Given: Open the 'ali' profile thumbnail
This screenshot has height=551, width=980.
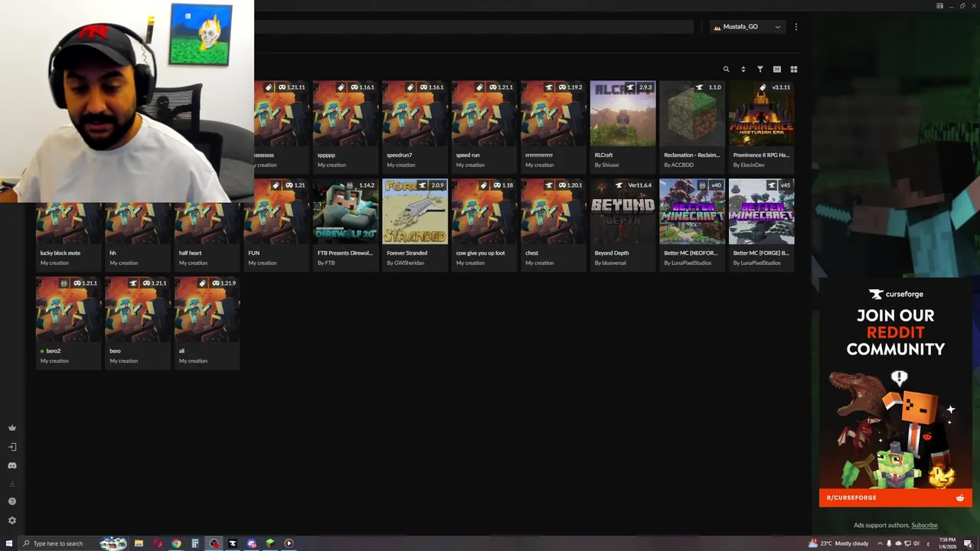Looking at the screenshot, I should click(207, 309).
